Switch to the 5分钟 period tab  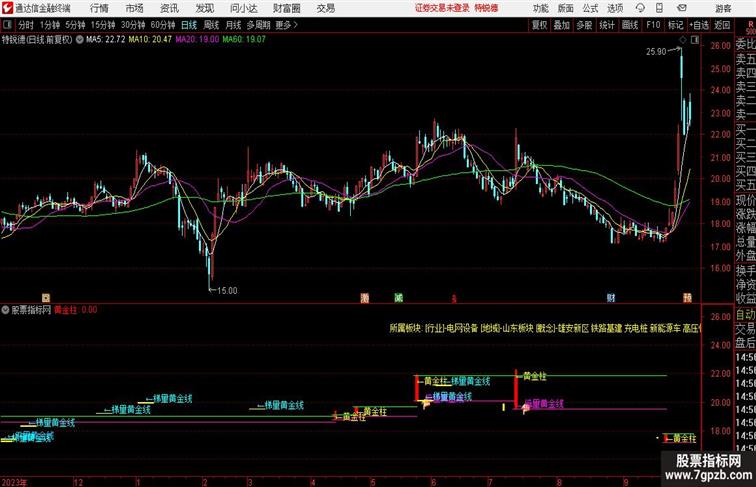point(75,25)
